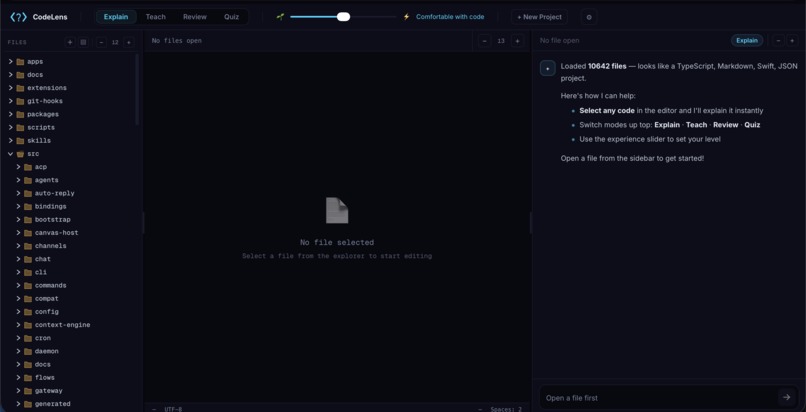Click the commands folder icon
Viewport: 806px width, 412px height.
[x=28, y=286]
